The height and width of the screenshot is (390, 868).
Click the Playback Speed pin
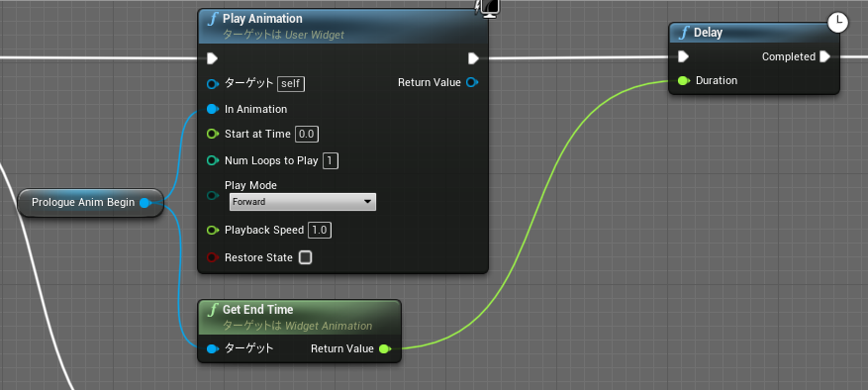pyautogui.click(x=213, y=230)
